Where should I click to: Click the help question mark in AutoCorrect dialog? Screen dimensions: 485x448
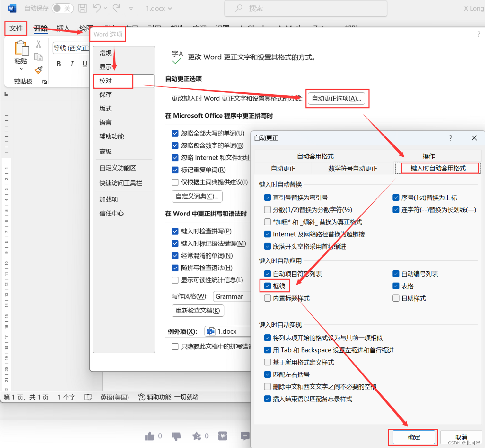pyautogui.click(x=451, y=138)
